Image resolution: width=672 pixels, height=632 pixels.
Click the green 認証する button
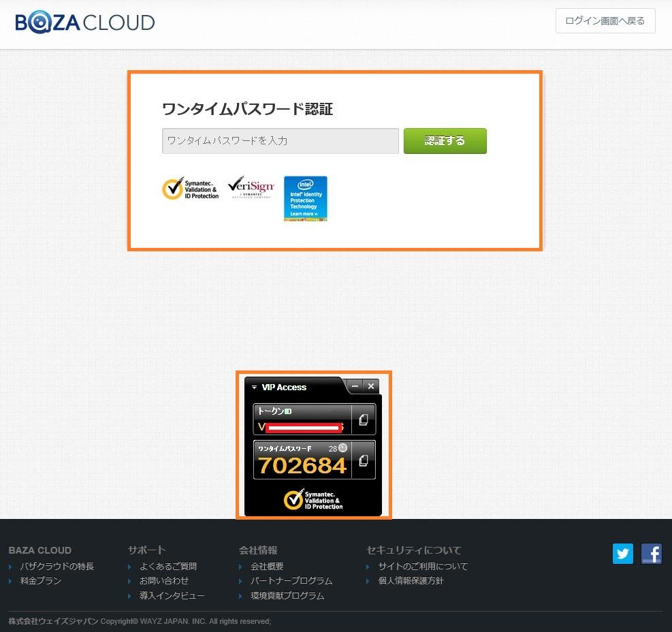pyautogui.click(x=445, y=141)
